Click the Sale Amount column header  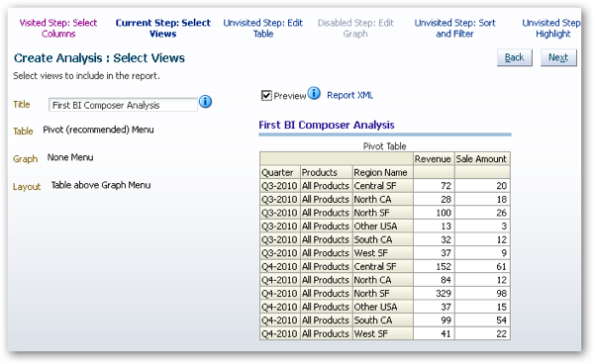(482, 159)
